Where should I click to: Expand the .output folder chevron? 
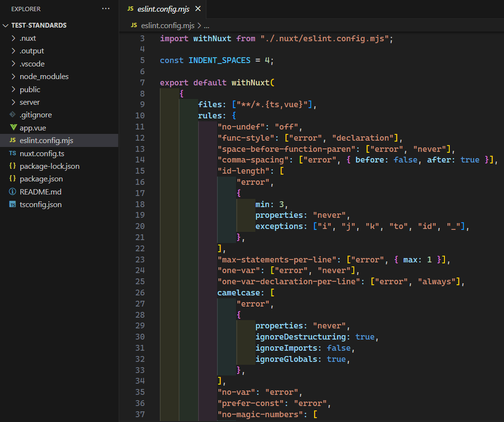coord(13,51)
